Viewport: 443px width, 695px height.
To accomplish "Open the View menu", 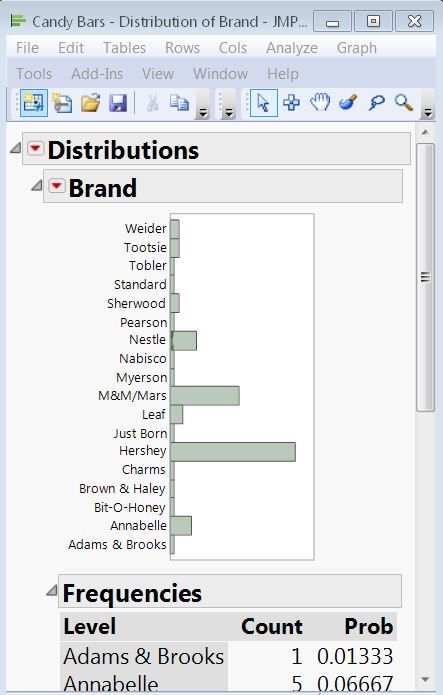I will pos(158,74).
